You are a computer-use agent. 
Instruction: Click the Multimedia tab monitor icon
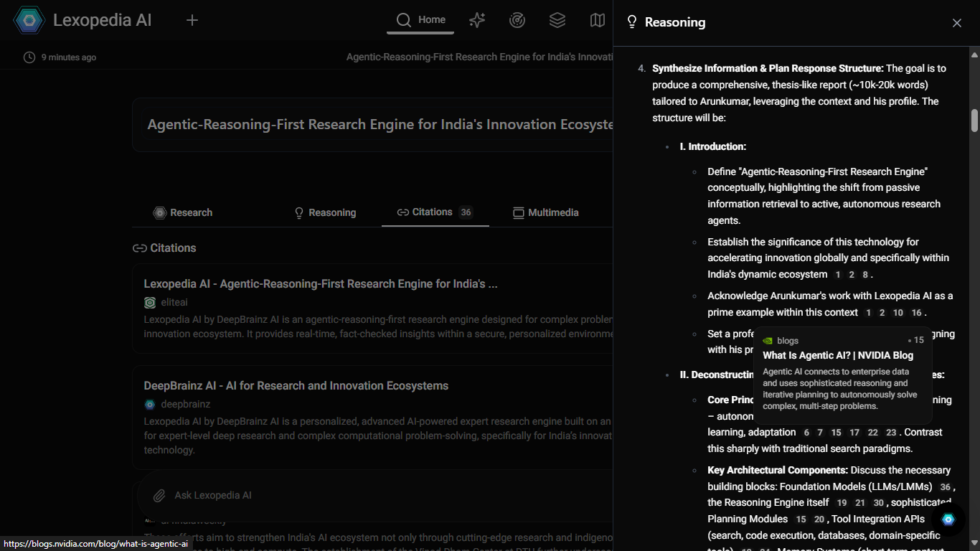(x=519, y=212)
